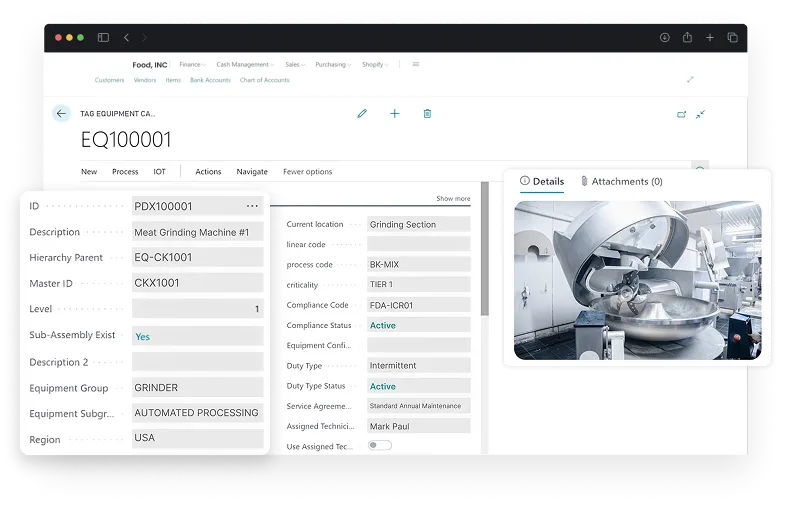Expand the Sales menu
The height and width of the screenshot is (508, 792).
pyautogui.click(x=295, y=65)
